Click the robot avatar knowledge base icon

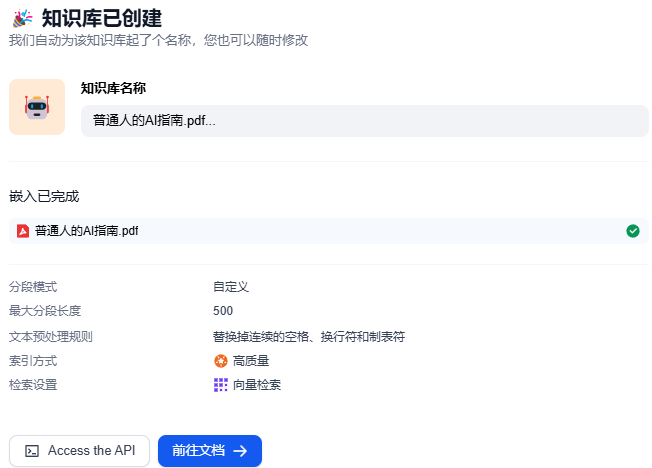(37, 107)
